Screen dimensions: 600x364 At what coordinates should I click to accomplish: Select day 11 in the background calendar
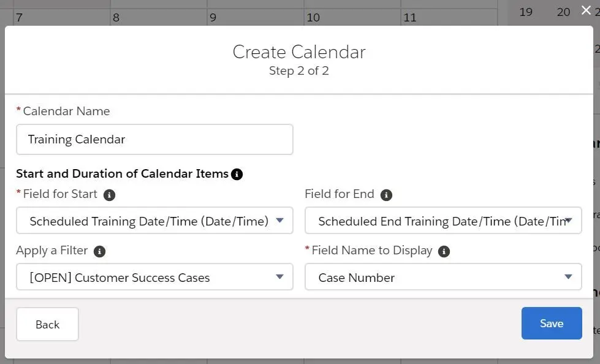(410, 18)
